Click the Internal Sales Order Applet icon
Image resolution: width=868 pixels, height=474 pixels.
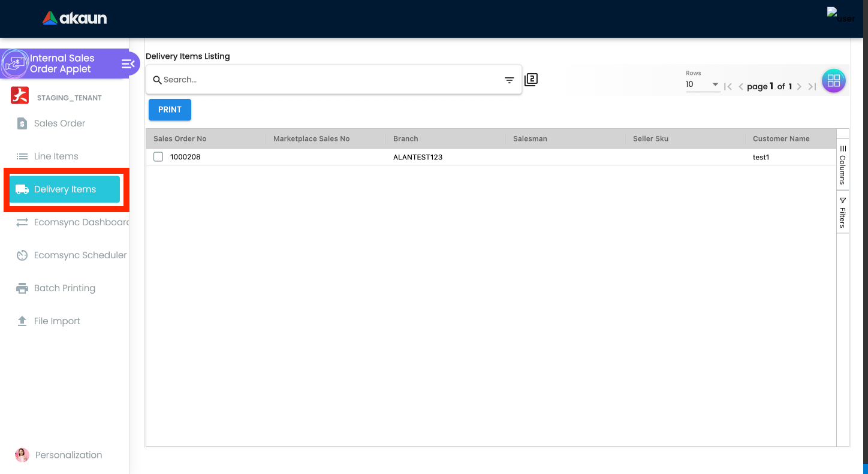coord(14,64)
